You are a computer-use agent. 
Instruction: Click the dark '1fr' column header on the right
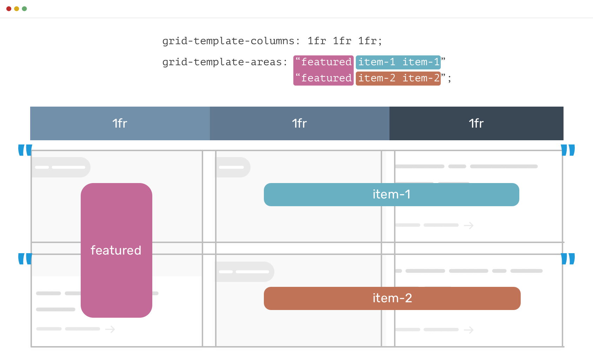click(476, 123)
